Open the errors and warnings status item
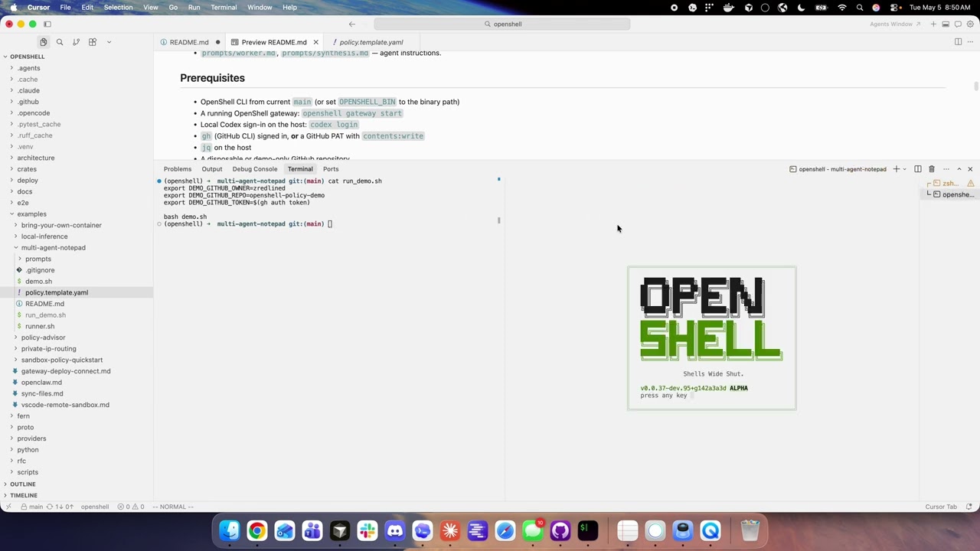The image size is (980, 551). (x=130, y=507)
